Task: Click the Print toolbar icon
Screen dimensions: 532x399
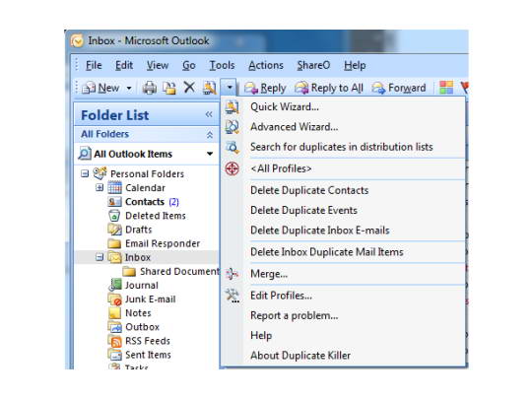Action: coord(150,88)
